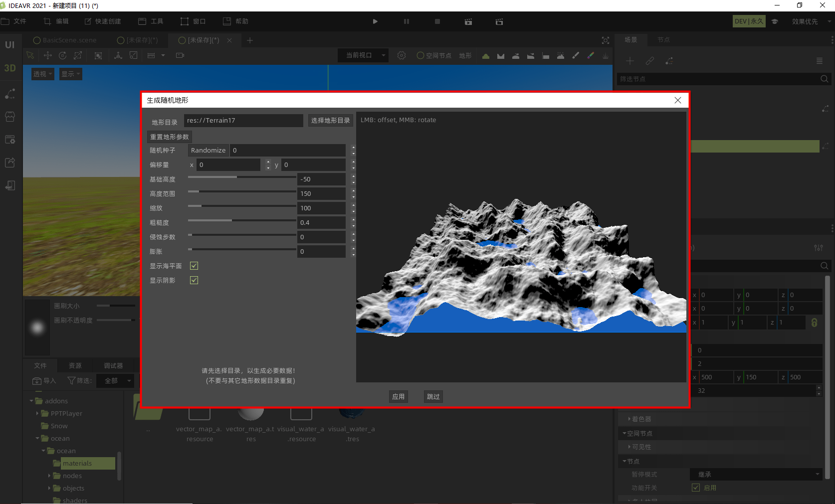Switch to the 节点 tab
Screen dimensions: 835x504
[663, 40]
